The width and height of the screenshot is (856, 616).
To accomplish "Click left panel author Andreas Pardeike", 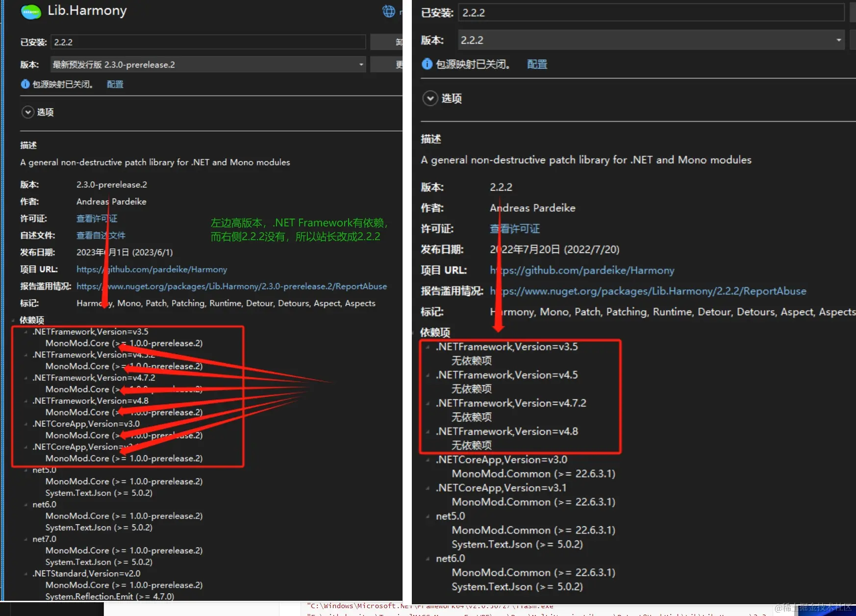I will click(111, 201).
